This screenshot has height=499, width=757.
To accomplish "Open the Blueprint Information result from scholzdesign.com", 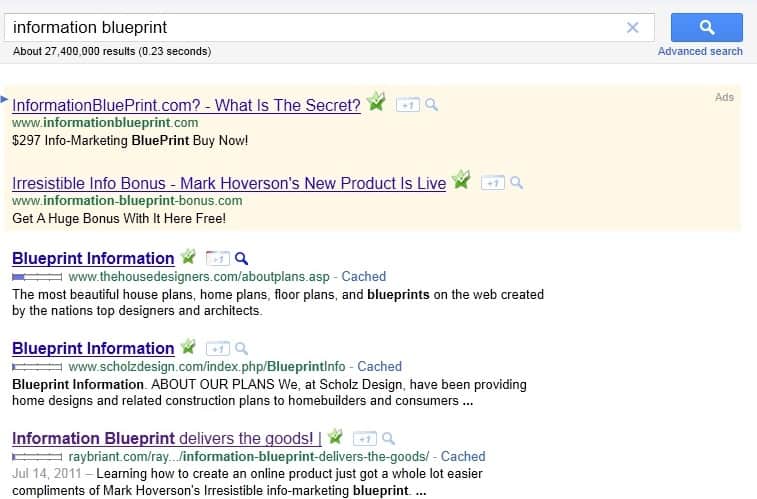I will click(x=93, y=348).
